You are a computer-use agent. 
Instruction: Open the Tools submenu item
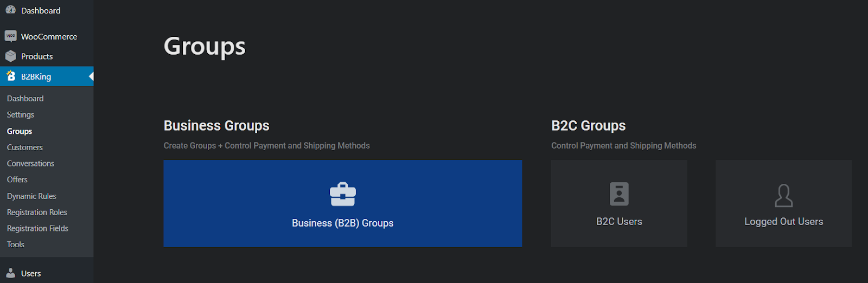click(x=16, y=245)
